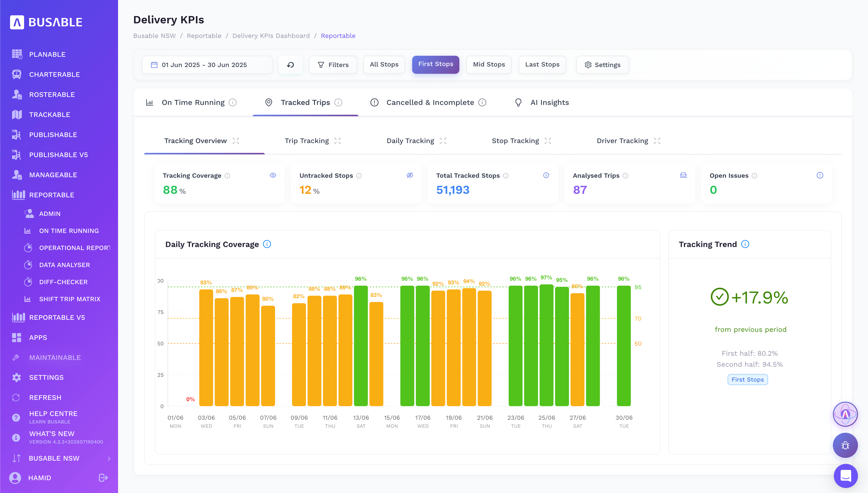Viewport: 868px width, 493px height.
Task: Expand the Busable NSW chevron
Action: (109, 458)
